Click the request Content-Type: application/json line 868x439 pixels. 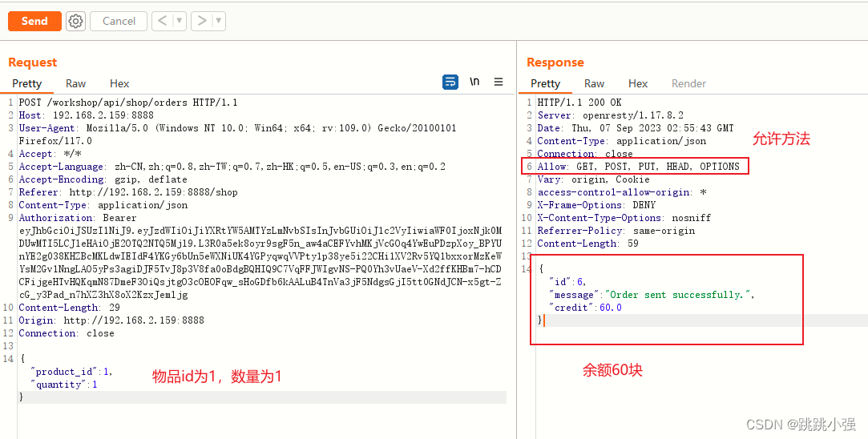click(103, 205)
